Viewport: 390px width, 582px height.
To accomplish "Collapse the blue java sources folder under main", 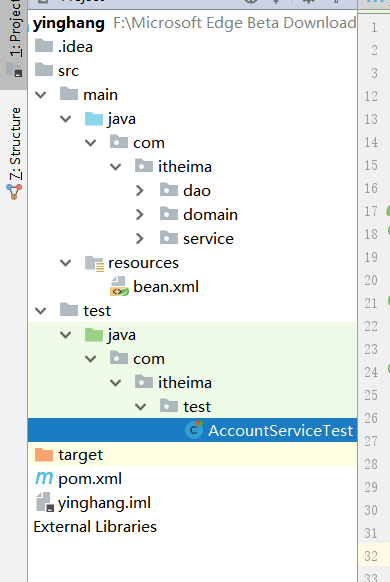I will (x=66, y=119).
